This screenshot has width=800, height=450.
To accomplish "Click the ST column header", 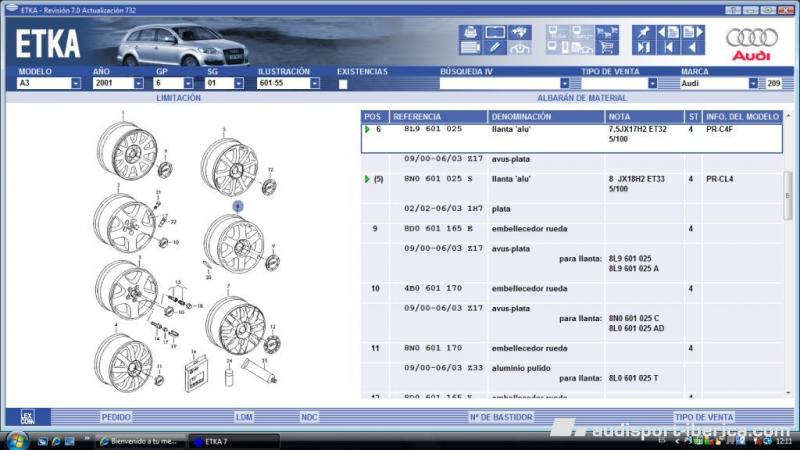I will 693,117.
